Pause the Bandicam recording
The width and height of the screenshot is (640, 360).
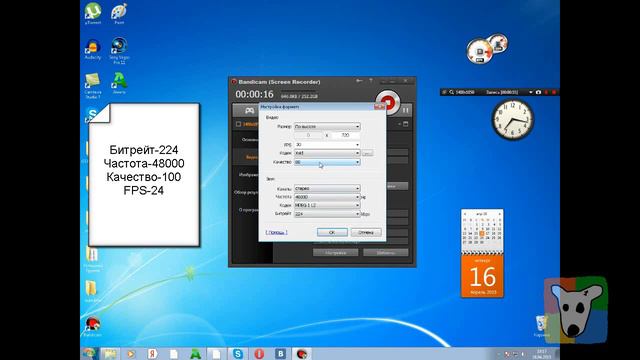(x=406, y=110)
